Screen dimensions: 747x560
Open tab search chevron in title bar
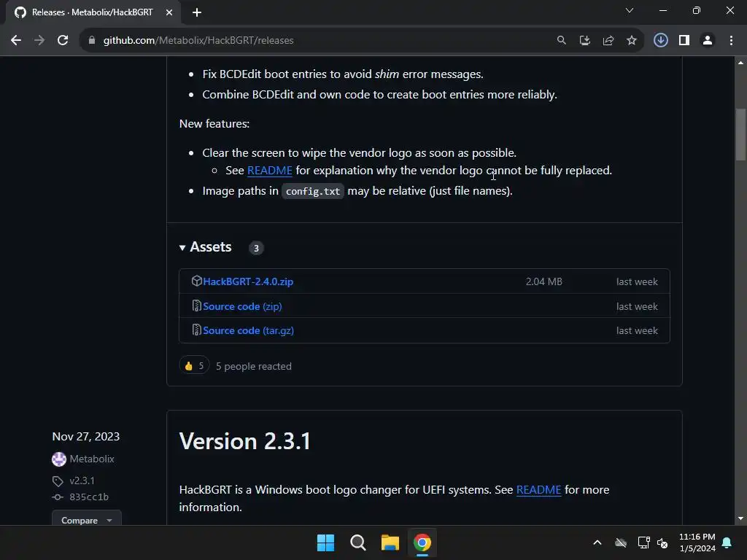[630, 10]
